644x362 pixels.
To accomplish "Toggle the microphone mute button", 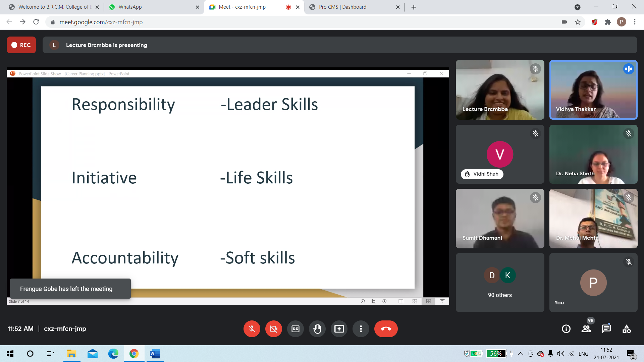I will pyautogui.click(x=252, y=329).
